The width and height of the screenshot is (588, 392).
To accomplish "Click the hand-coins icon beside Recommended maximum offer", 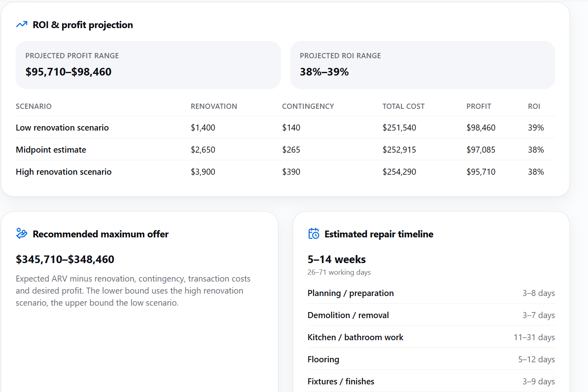I will coord(22,233).
